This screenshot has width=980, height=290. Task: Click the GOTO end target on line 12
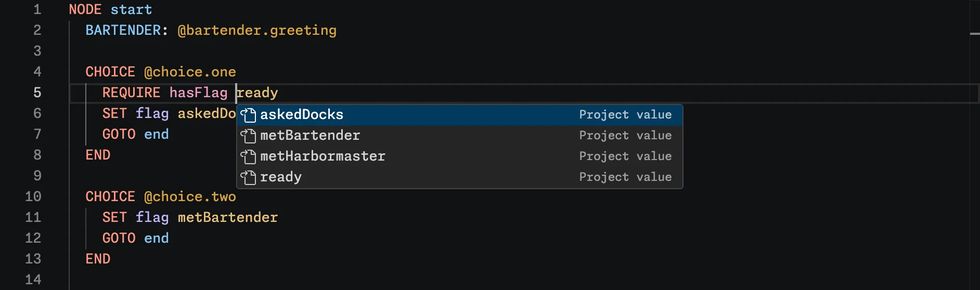pos(157,238)
